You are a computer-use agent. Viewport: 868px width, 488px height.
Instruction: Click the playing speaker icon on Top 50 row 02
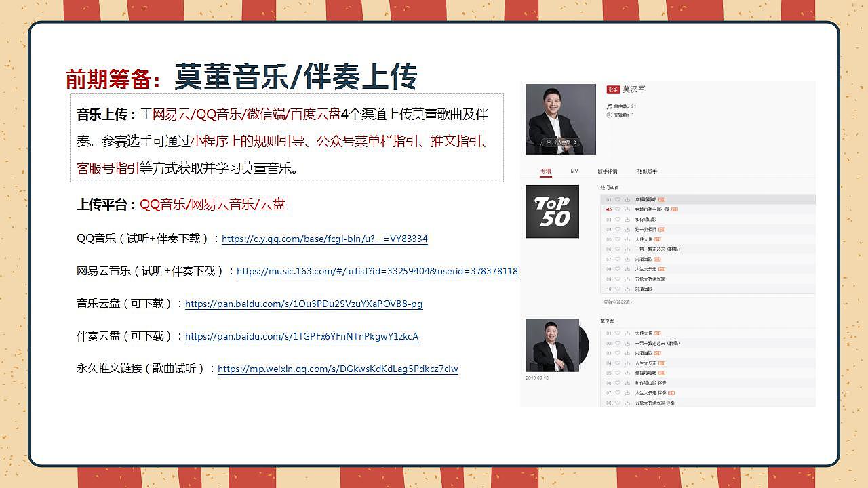click(609, 209)
